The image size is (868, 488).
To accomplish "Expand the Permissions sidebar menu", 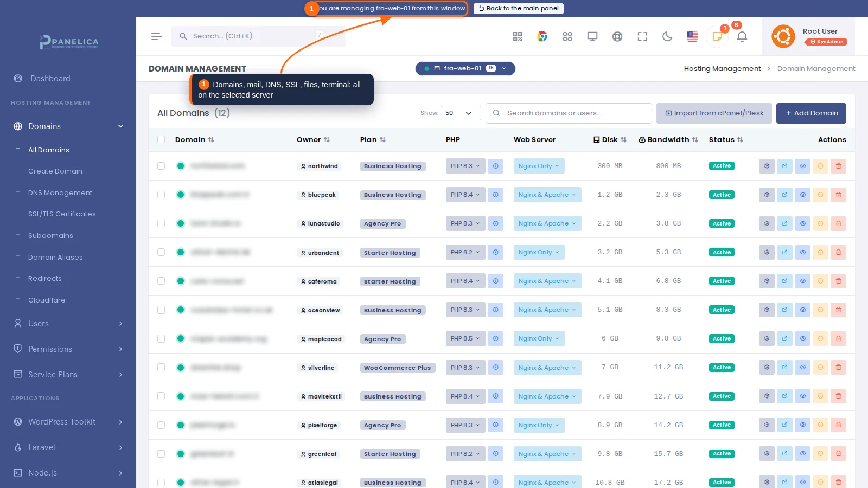I will (68, 349).
